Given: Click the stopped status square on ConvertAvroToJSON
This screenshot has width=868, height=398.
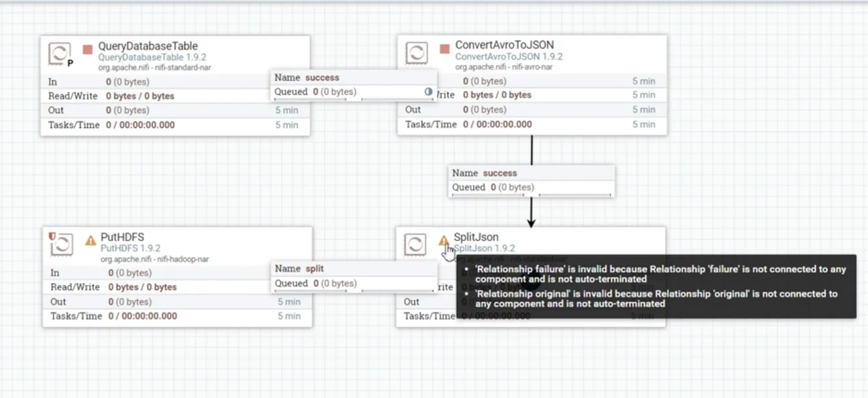Looking at the screenshot, I should [445, 48].
